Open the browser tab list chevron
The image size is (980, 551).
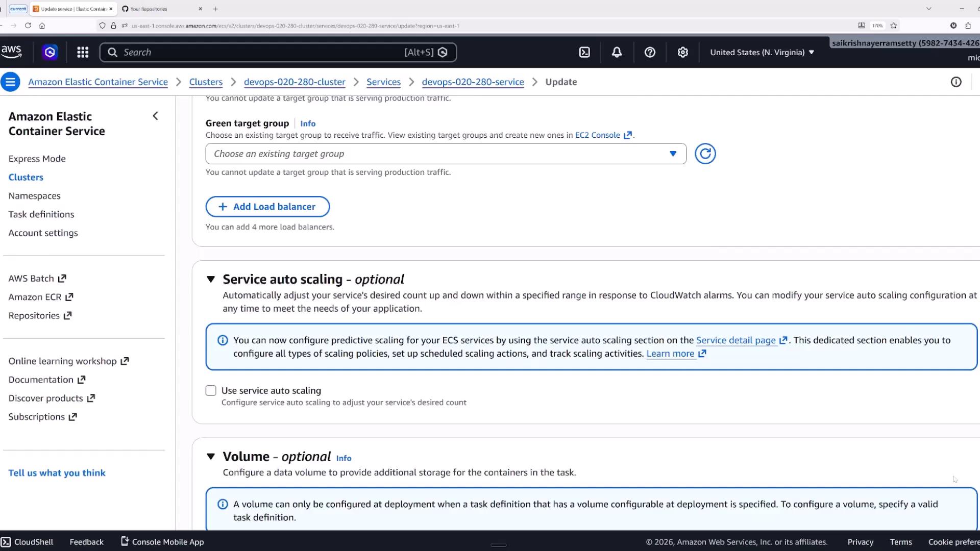pos(929,9)
